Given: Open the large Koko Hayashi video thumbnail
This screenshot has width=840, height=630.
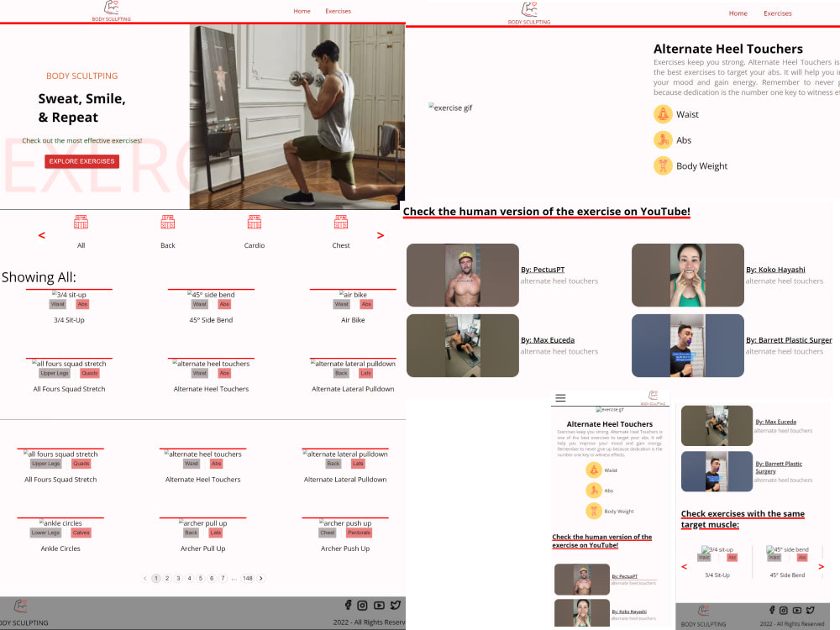Looking at the screenshot, I should [688, 276].
